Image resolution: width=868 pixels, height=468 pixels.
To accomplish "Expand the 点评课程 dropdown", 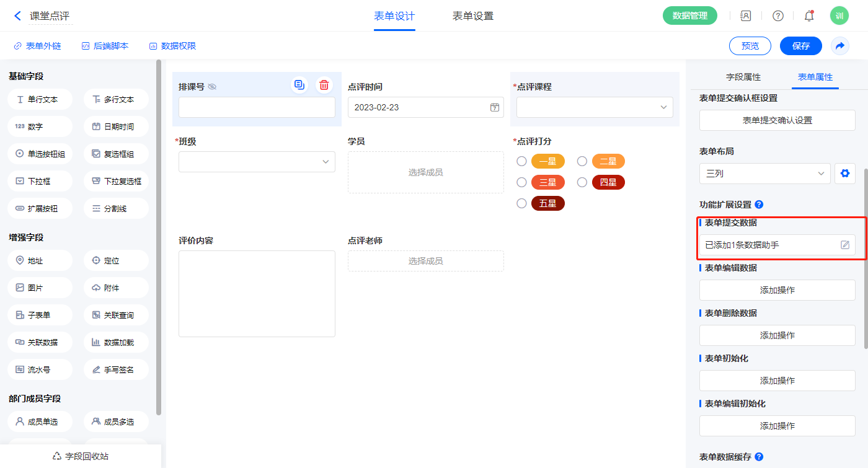I will [595, 107].
